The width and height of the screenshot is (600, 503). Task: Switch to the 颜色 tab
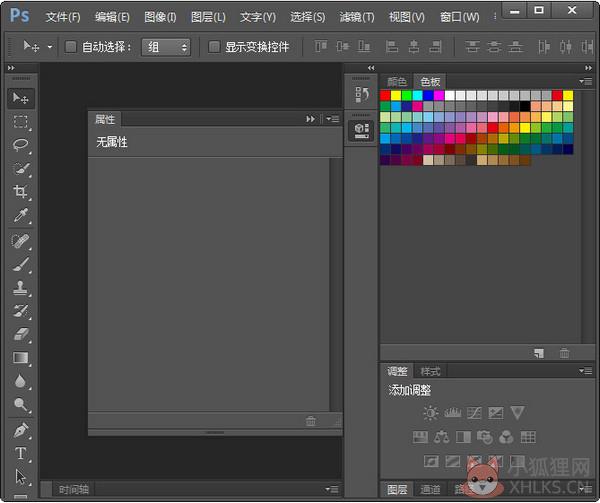[x=397, y=81]
